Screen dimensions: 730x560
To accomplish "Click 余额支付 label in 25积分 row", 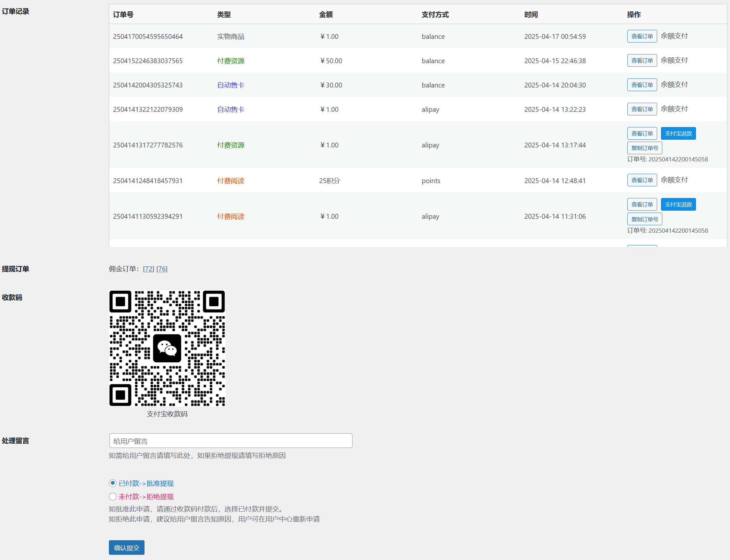I will point(674,180).
